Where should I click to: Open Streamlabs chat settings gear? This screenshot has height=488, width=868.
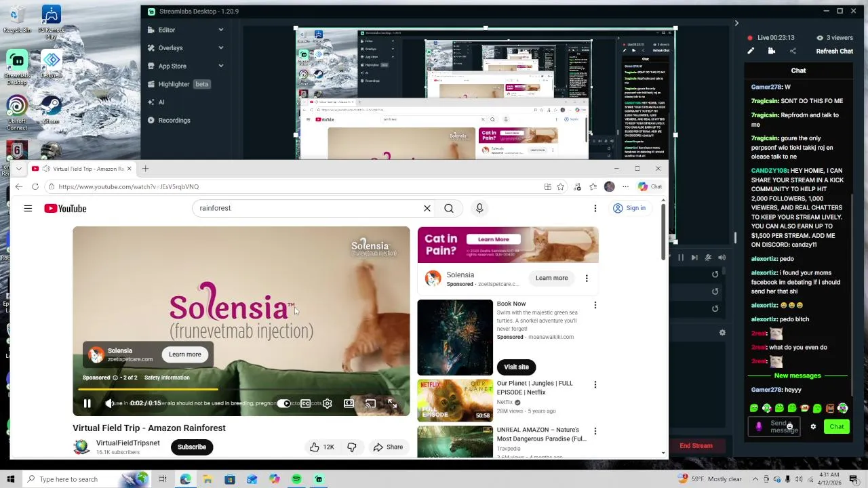tap(813, 426)
